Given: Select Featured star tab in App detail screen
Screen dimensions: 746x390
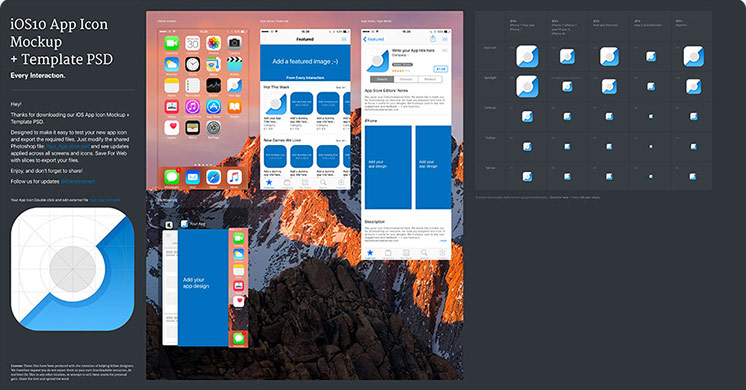Looking at the screenshot, I should click(x=370, y=254).
